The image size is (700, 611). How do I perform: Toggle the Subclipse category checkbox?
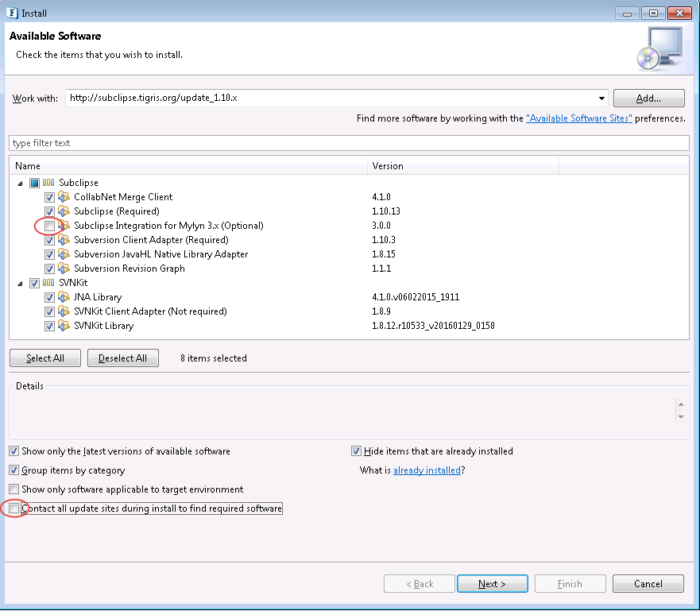[34, 183]
